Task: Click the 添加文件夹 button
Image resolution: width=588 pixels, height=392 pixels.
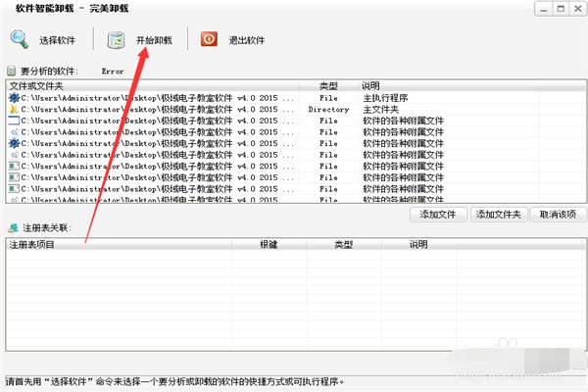Action: pos(499,215)
